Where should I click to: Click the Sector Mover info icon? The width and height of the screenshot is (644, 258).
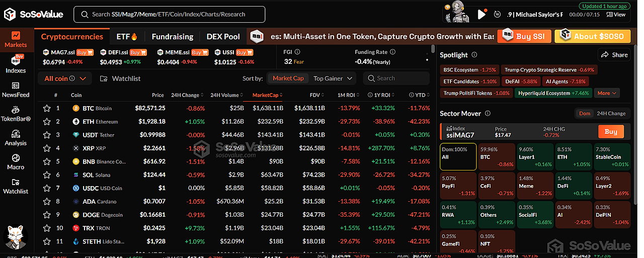(488, 114)
